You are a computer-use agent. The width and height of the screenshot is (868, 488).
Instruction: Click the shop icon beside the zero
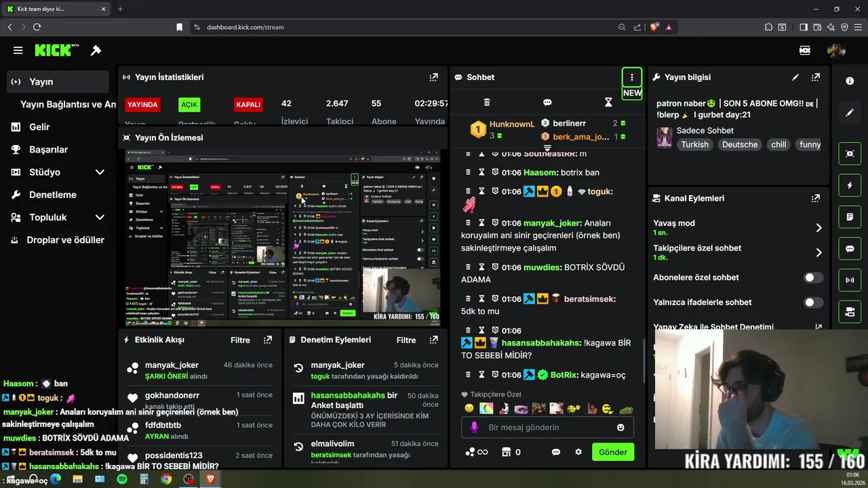[x=505, y=452]
